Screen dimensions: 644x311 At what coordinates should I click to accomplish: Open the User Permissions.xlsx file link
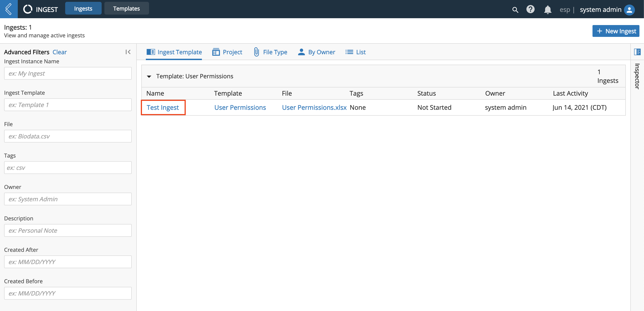(x=314, y=107)
